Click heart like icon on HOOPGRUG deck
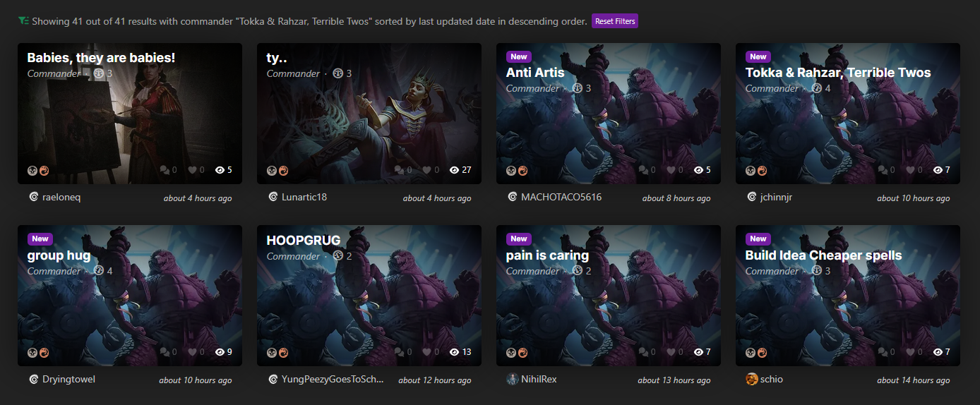Screen dimensions: 980x405 point(431,352)
